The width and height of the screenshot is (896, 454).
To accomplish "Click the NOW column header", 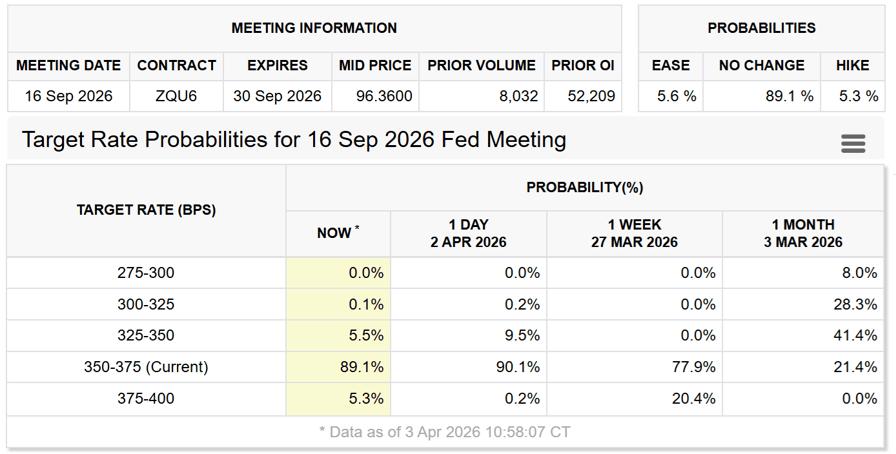I will pos(337,233).
